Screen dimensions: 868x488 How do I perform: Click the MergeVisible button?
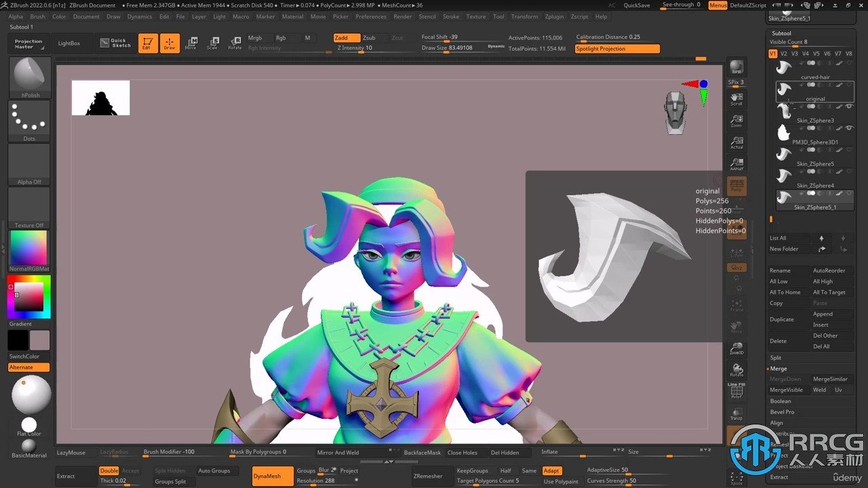tap(789, 390)
